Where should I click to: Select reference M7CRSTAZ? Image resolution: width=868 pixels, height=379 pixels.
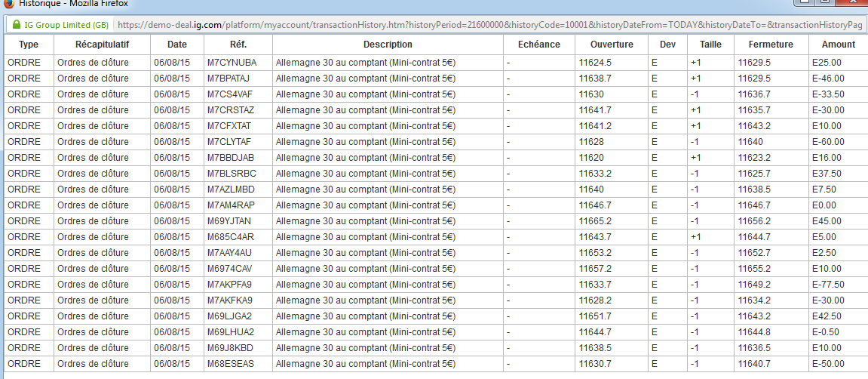(231, 110)
